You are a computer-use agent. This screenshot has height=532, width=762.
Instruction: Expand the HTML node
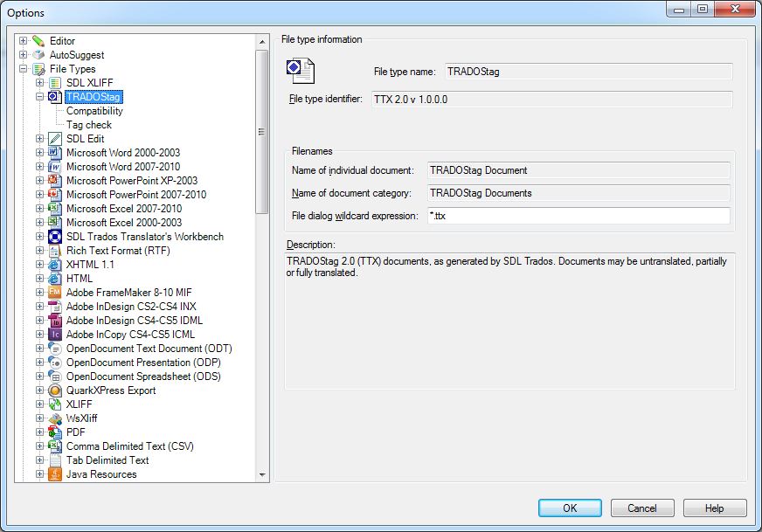40,279
